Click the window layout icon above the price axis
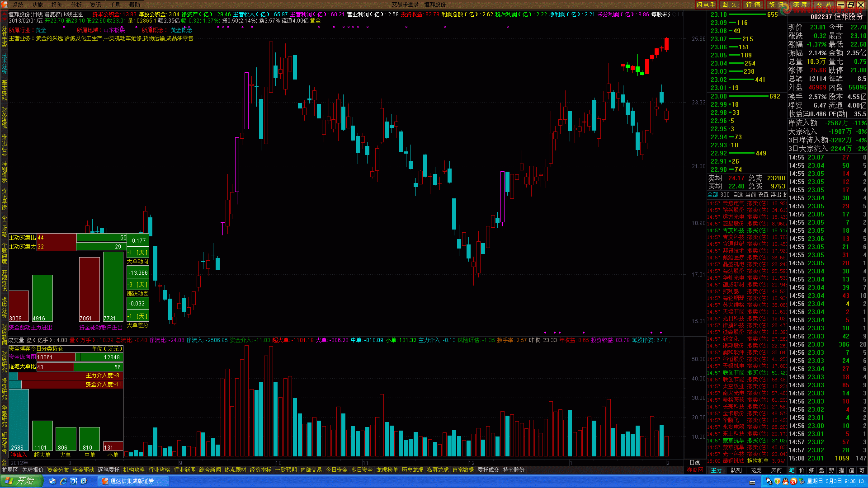This screenshot has height=488, width=868. 680,14
